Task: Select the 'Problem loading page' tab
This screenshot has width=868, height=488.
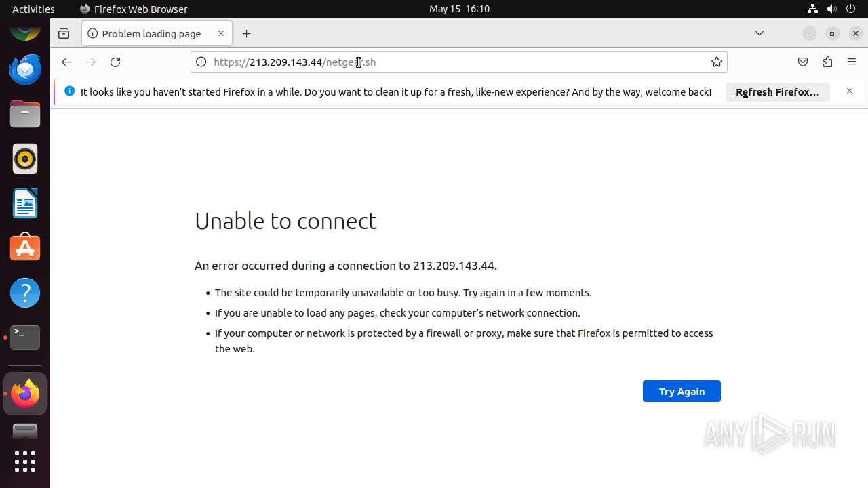Action: click(157, 33)
